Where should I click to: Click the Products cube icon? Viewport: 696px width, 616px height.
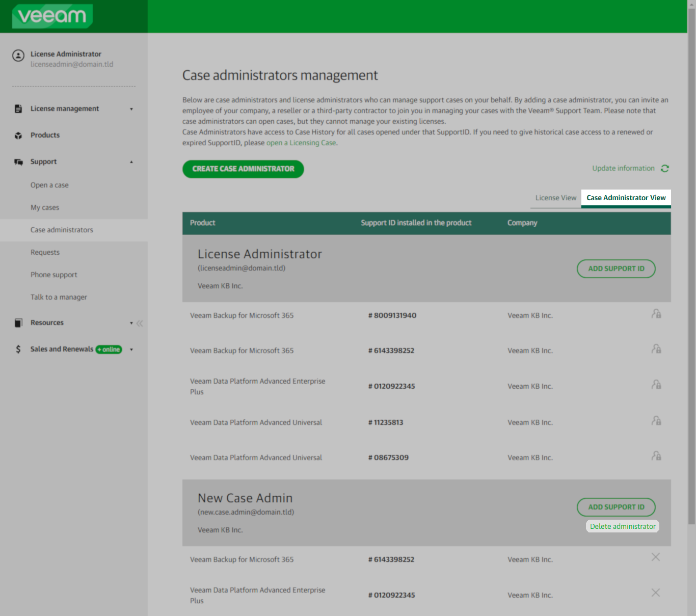(18, 136)
